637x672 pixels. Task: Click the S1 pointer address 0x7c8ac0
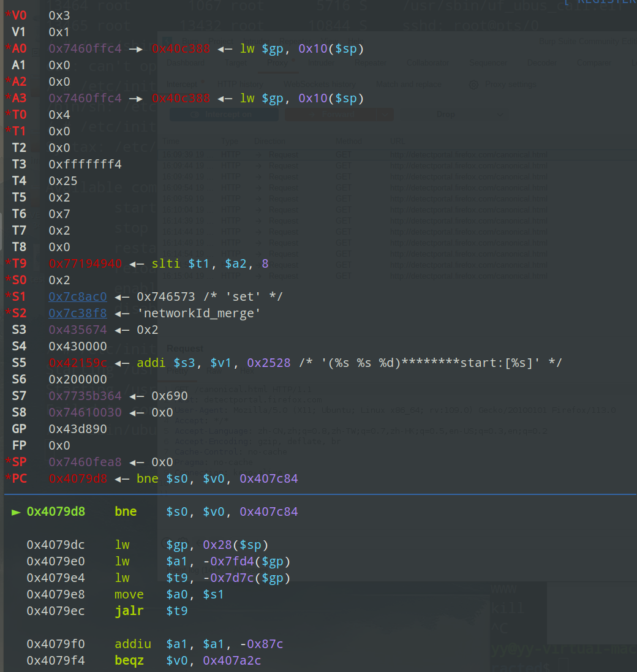click(x=78, y=296)
